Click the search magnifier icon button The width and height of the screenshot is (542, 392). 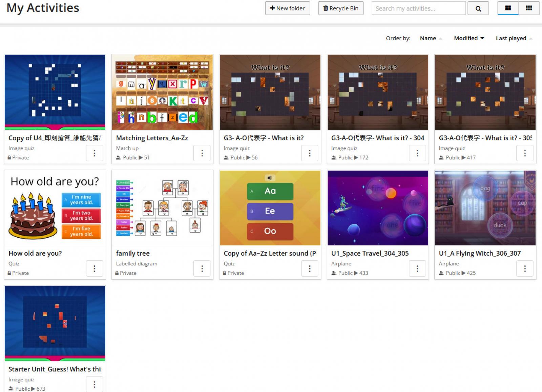coord(478,8)
